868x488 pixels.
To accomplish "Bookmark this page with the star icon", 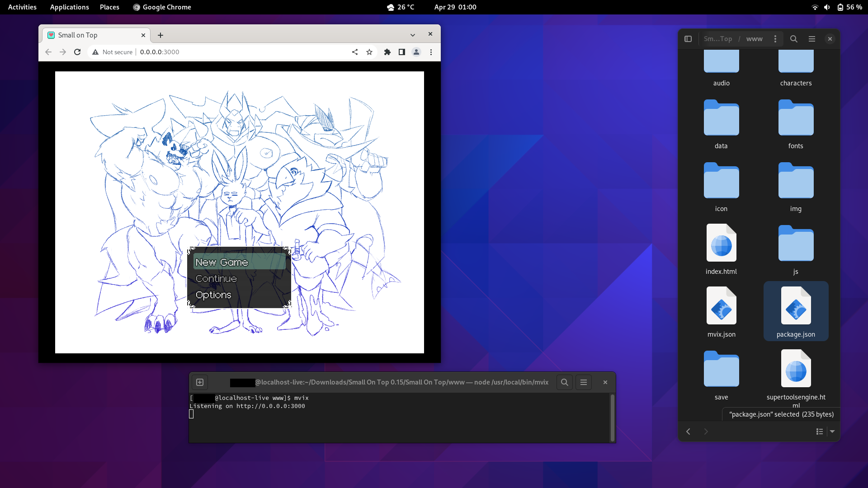I will (x=369, y=52).
